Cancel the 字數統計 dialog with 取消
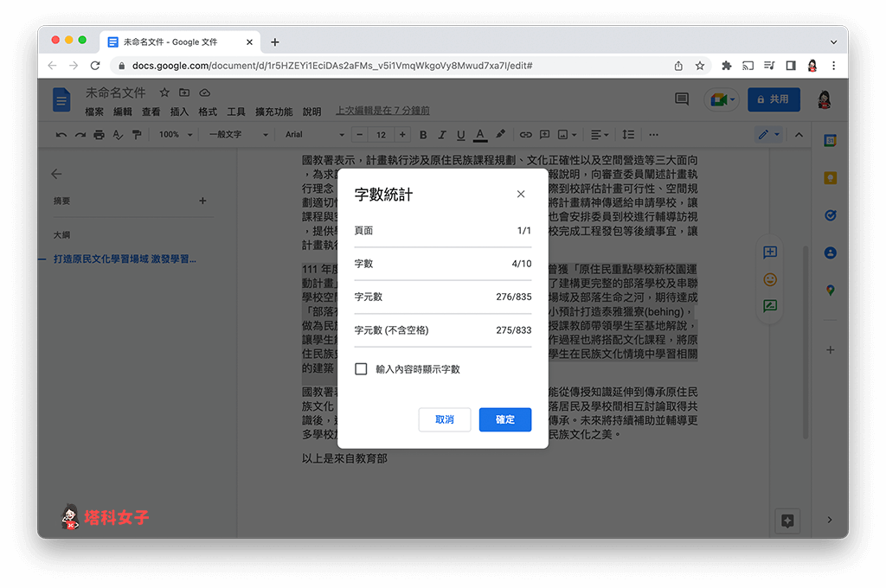 pyautogui.click(x=444, y=419)
